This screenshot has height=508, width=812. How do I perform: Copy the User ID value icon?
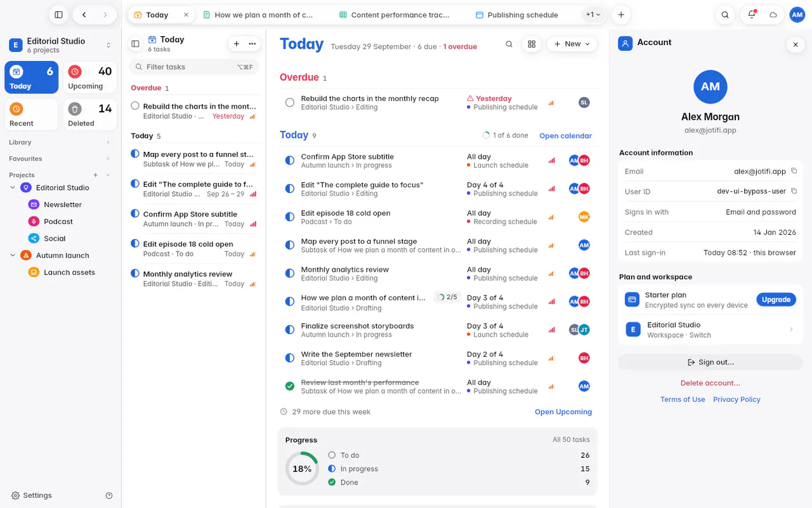coord(794,191)
